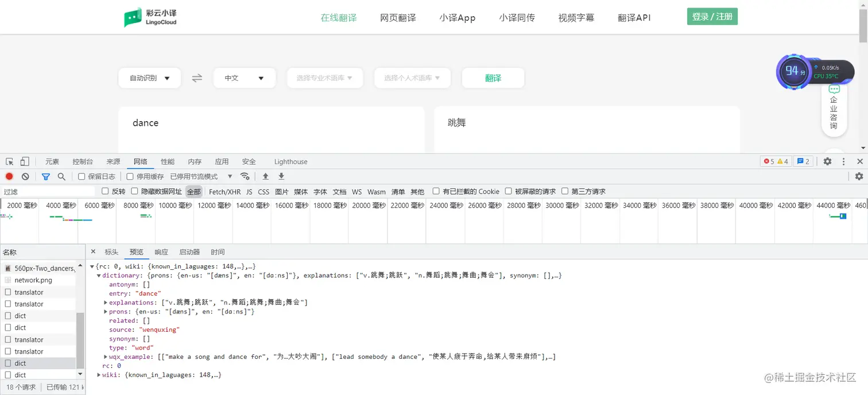Viewport: 868px width, 395px height.
Task: Open the 网页翻译 nav link
Action: click(398, 18)
